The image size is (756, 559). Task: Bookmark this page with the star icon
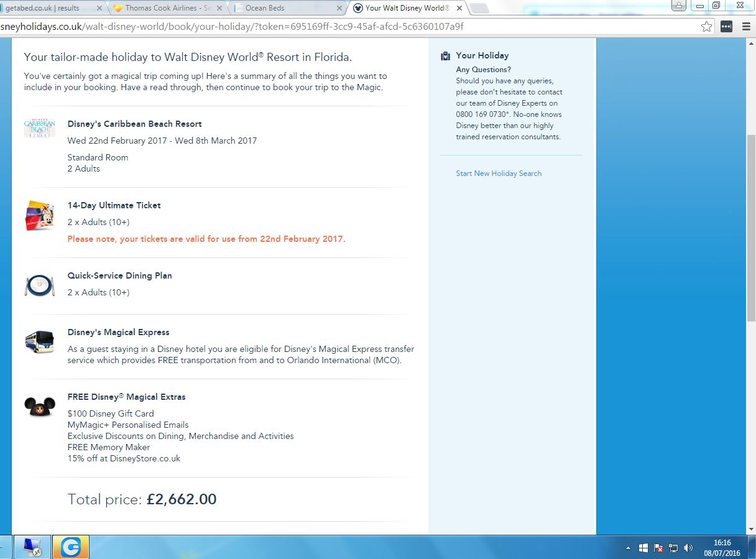706,27
